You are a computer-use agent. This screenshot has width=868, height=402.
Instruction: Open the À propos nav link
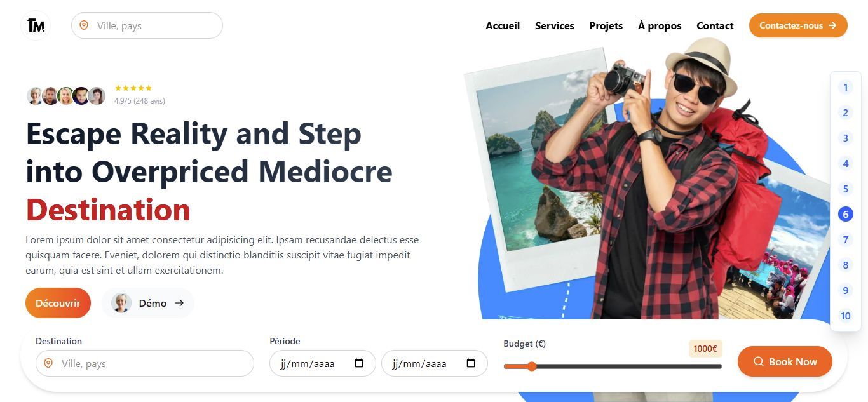click(660, 25)
